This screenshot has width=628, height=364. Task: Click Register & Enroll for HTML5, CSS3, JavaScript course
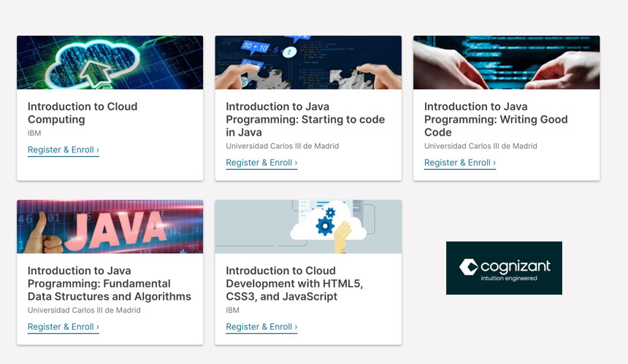pos(261,327)
